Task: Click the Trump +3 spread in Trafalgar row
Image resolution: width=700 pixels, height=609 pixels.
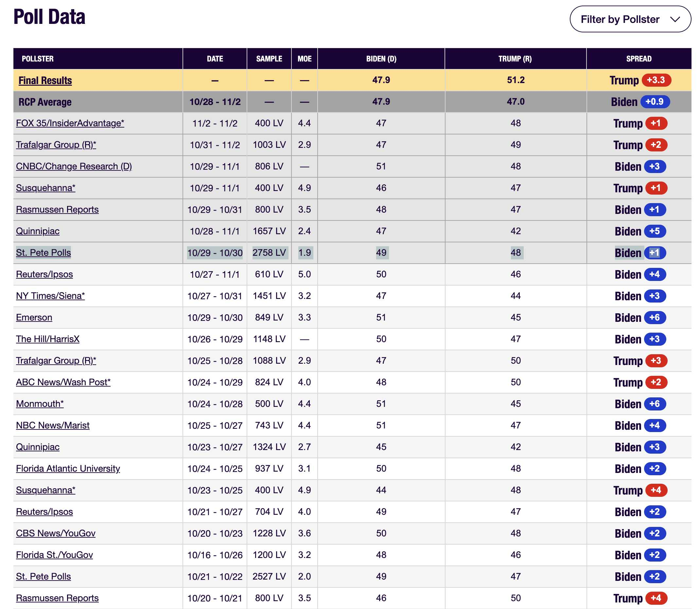Action: (640, 360)
